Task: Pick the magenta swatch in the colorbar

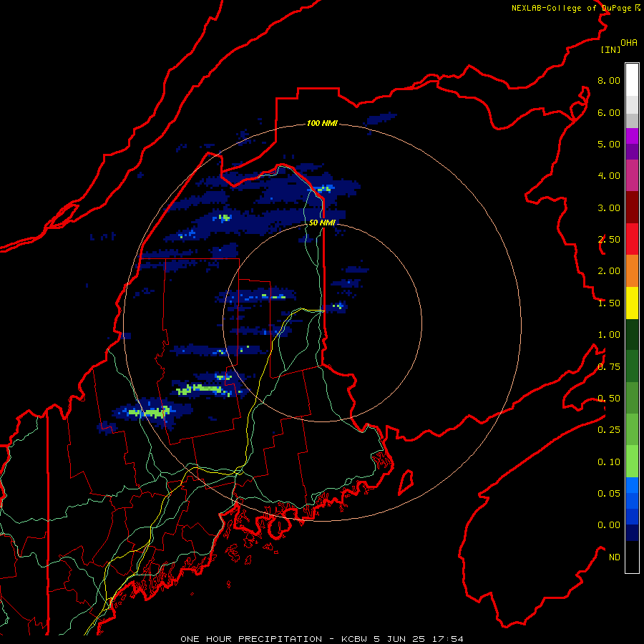Action: click(632, 136)
